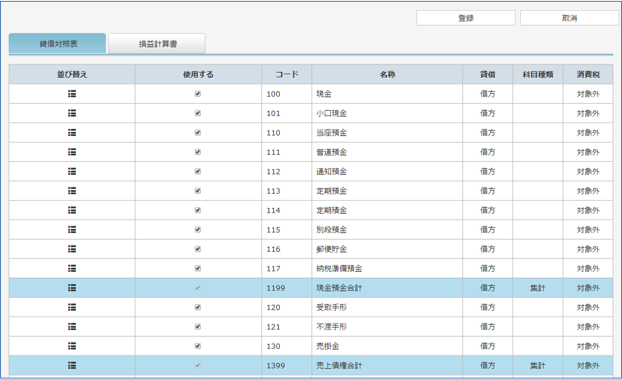The image size is (622, 379).
Task: Select the account name 現金
Action: coord(324,94)
